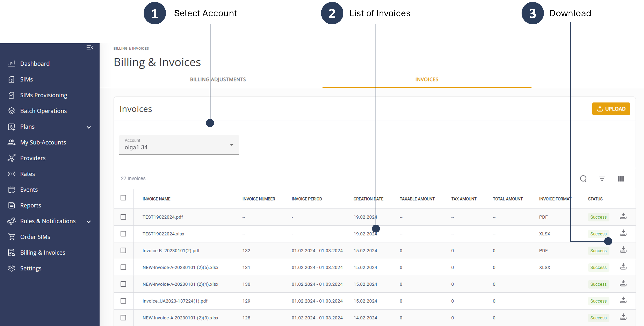Open the Account dropdown olga1 34
Viewport: 644px width, 326px height.
pos(179,145)
